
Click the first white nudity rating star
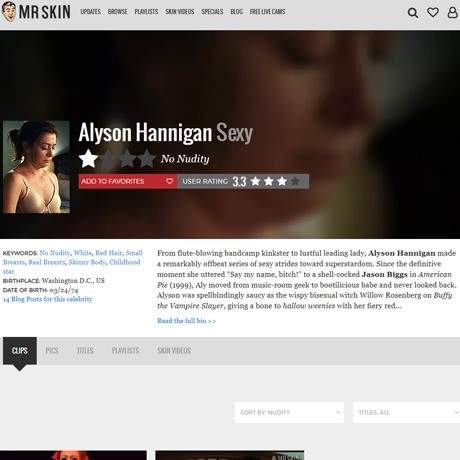(88, 159)
